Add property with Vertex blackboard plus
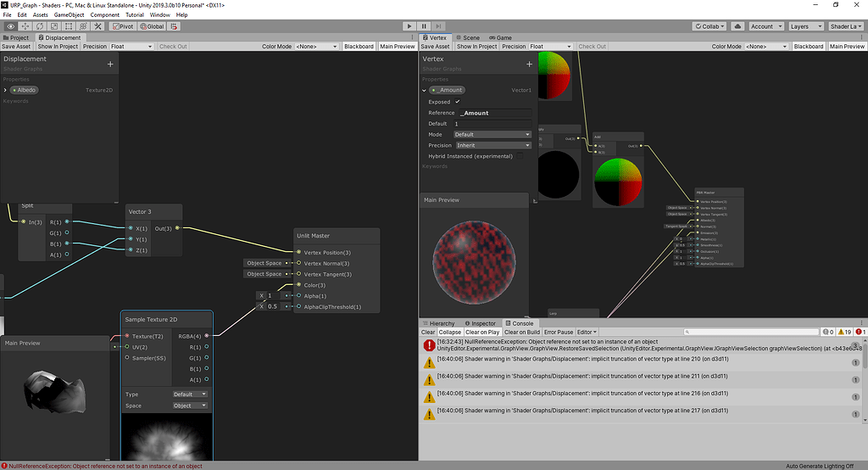Viewport: 868px width, 470px height. pos(527,64)
